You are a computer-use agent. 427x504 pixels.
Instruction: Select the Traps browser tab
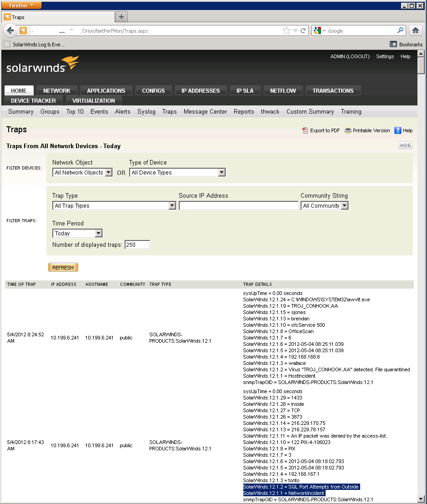point(58,17)
